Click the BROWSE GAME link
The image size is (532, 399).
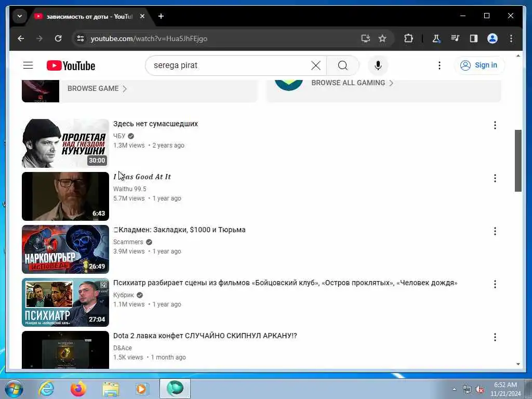pos(97,88)
